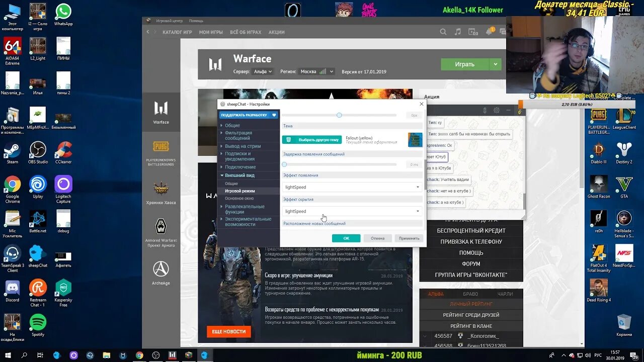Open Помощь menu in game center

196,21
